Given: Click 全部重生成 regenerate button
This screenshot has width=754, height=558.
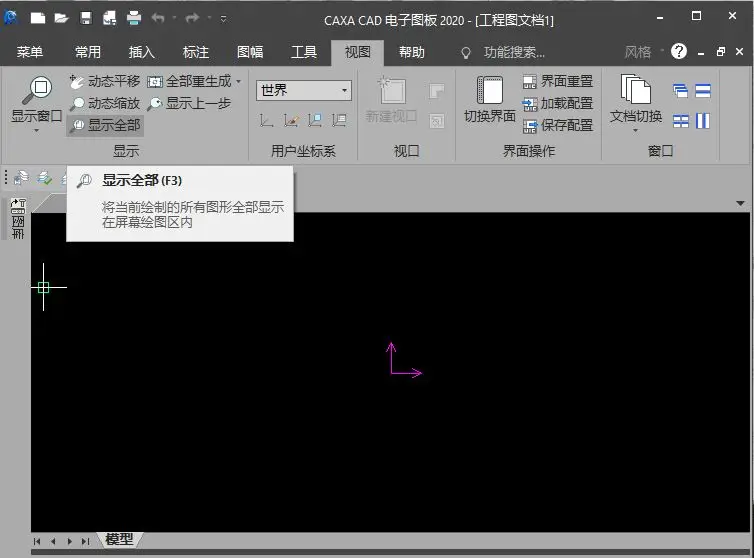Looking at the screenshot, I should [x=189, y=81].
